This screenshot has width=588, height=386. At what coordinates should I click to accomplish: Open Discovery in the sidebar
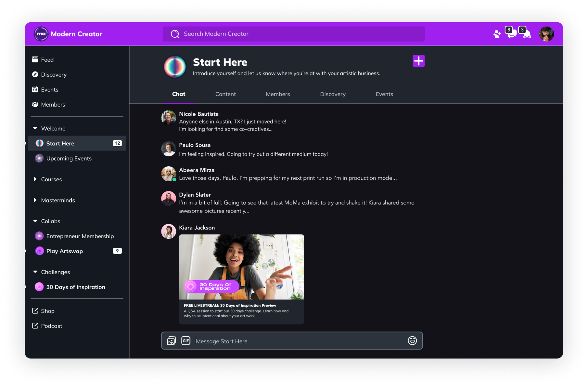tap(54, 74)
